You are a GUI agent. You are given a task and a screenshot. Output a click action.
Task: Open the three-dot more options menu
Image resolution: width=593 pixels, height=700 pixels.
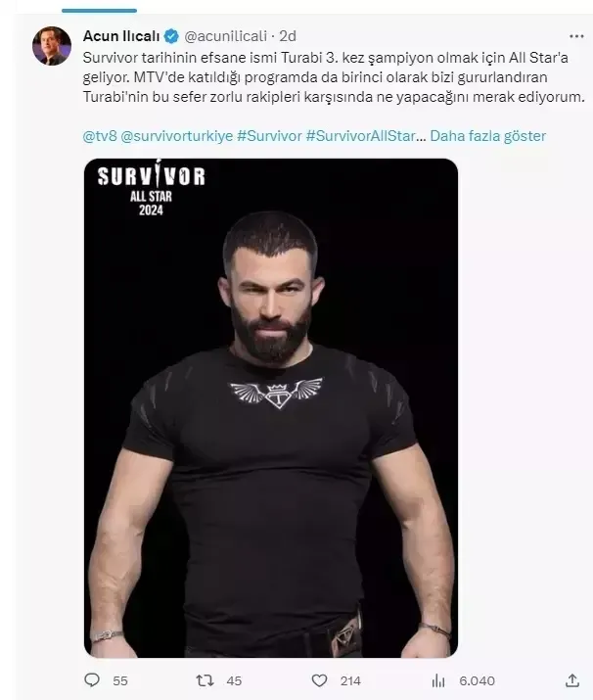point(576,36)
